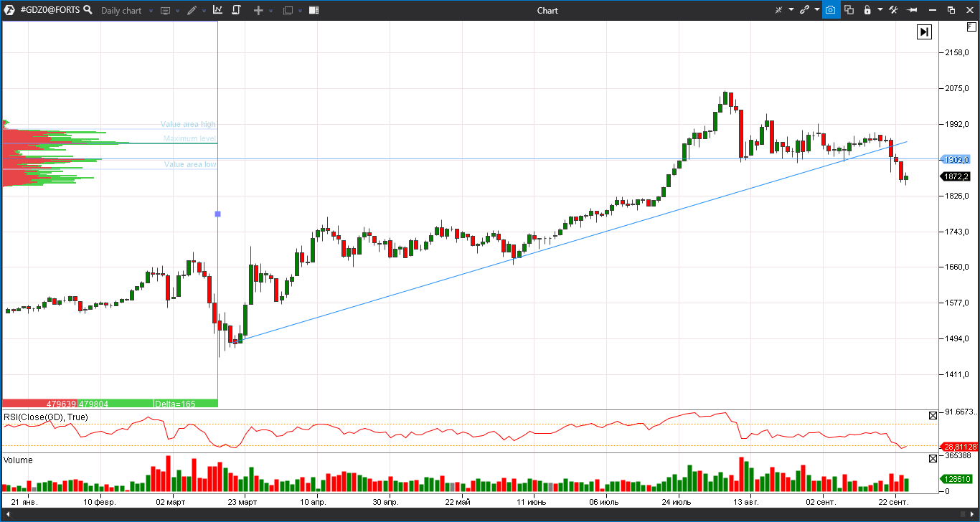
Task: Jump to latest bar with play button
Action: 924,32
